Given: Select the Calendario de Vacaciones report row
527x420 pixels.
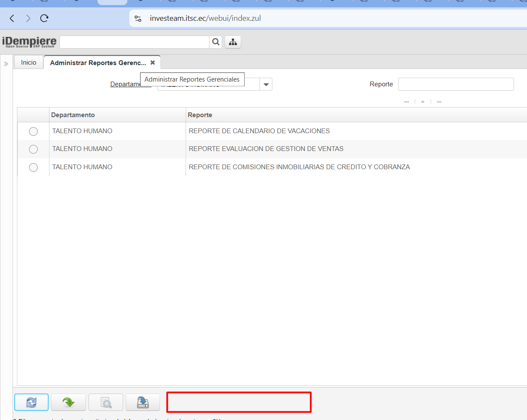Looking at the screenshot, I should point(33,131).
